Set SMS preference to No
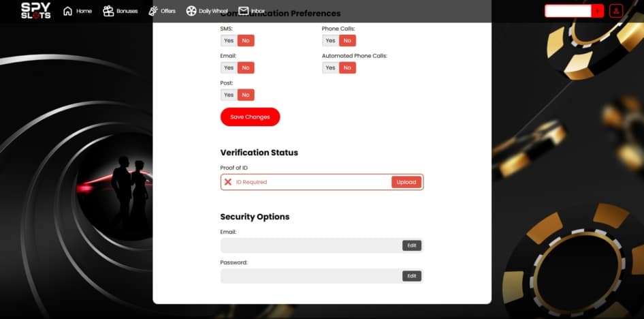 246,41
